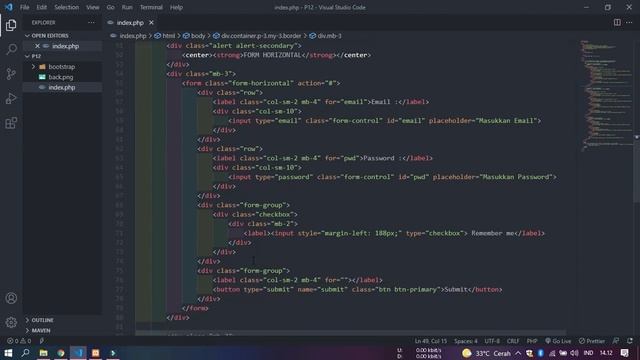The height and width of the screenshot is (360, 640).
Task: Click the orange XAMPP taskbar icon
Action: 96,353
